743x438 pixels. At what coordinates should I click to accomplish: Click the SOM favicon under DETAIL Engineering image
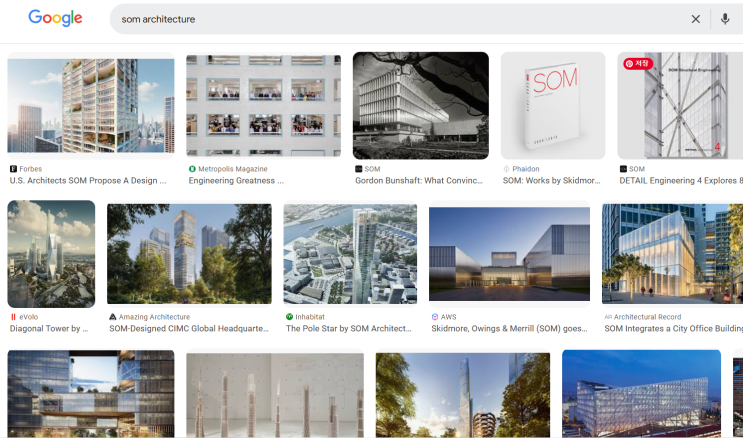point(623,169)
